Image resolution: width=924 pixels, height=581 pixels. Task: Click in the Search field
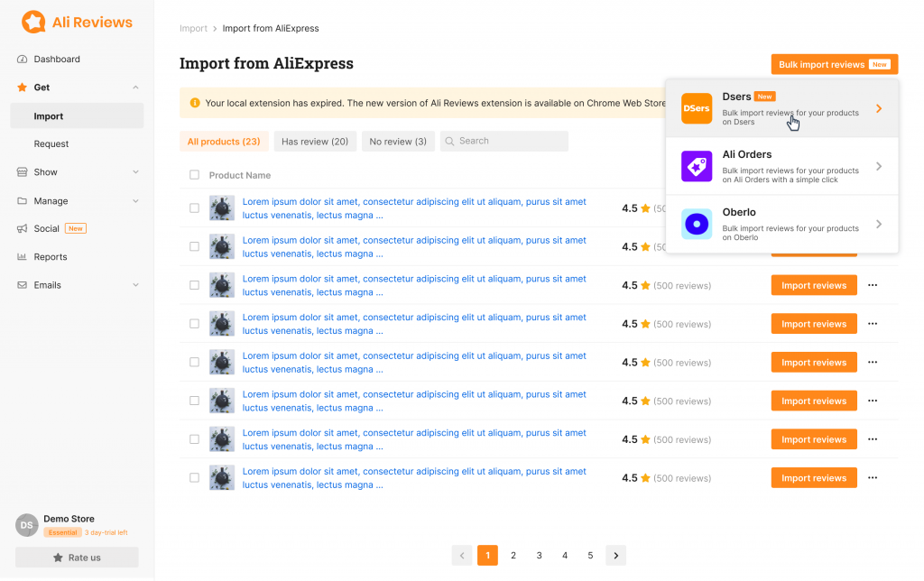click(504, 142)
